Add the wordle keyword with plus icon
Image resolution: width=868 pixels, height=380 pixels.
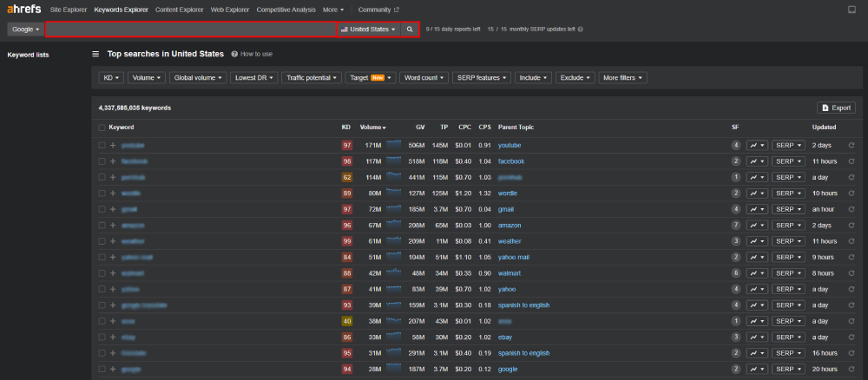(x=113, y=193)
